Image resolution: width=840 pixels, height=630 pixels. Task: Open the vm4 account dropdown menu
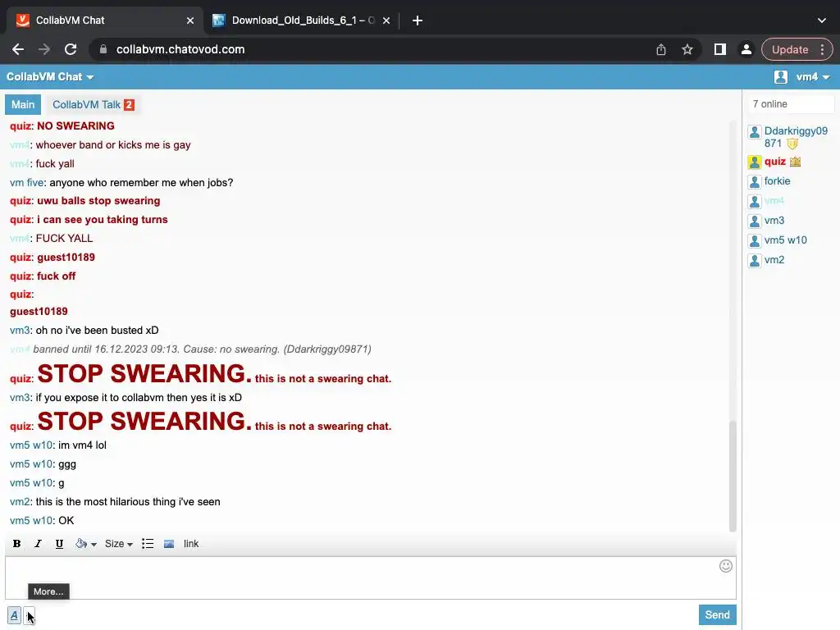[x=813, y=77]
